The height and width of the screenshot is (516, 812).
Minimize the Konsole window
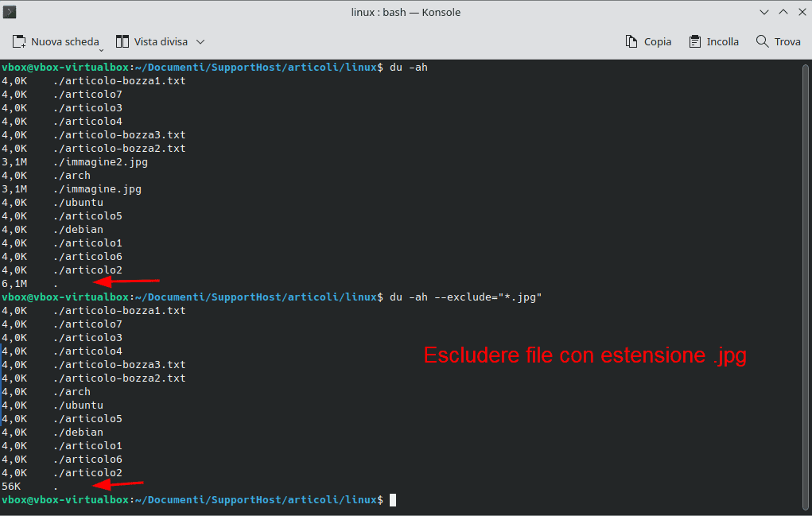(x=763, y=12)
